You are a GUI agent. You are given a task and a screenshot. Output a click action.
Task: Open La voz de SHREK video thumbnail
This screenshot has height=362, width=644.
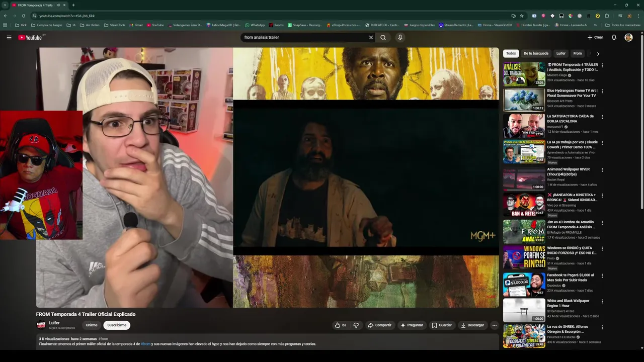coord(524,336)
